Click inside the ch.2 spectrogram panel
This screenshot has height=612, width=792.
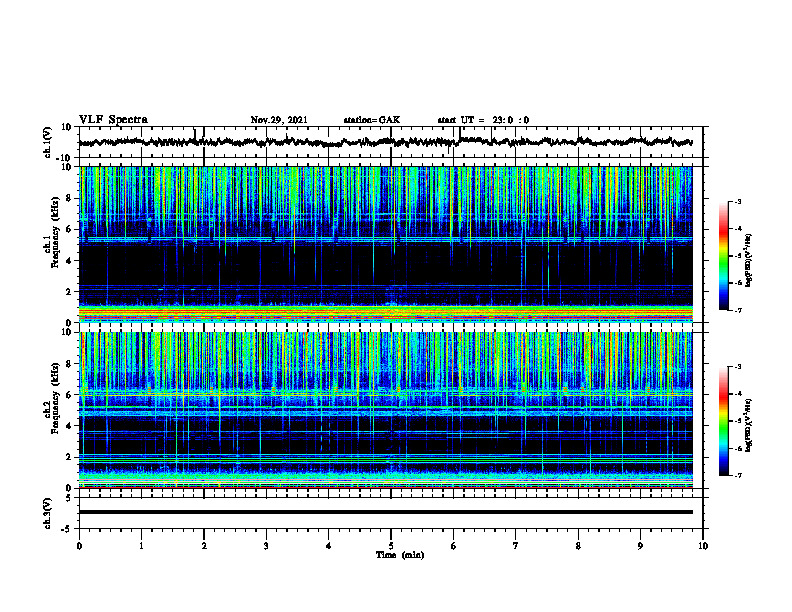pyautogui.click(x=386, y=410)
